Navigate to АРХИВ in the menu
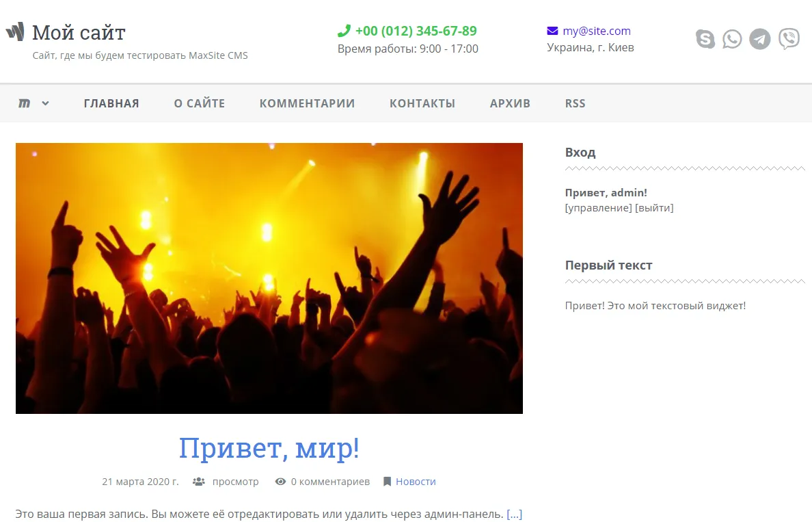 509,103
